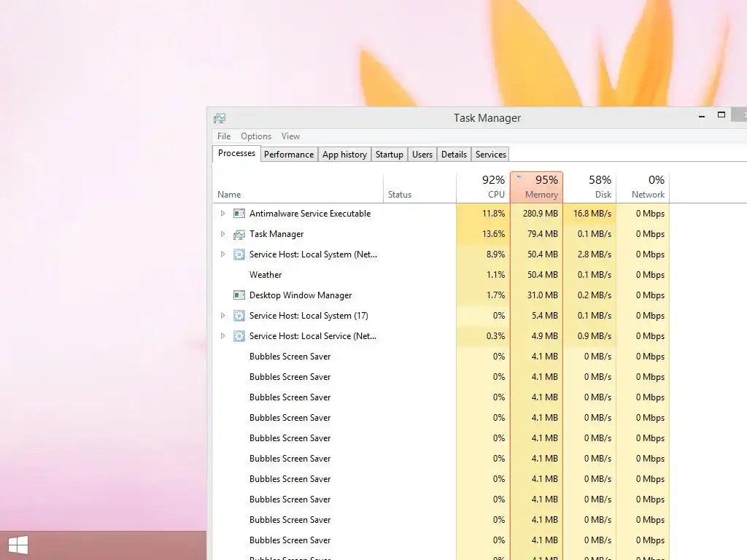
Task: Switch to the Details tab
Action: tap(454, 155)
